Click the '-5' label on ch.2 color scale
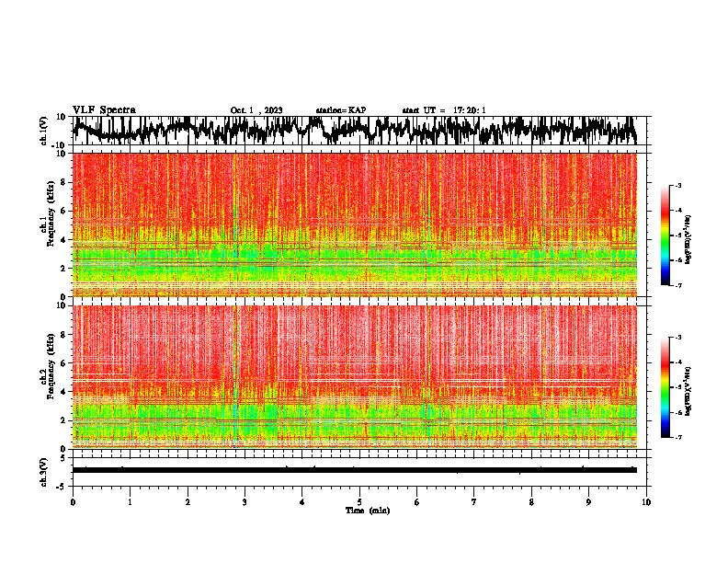 coord(678,387)
